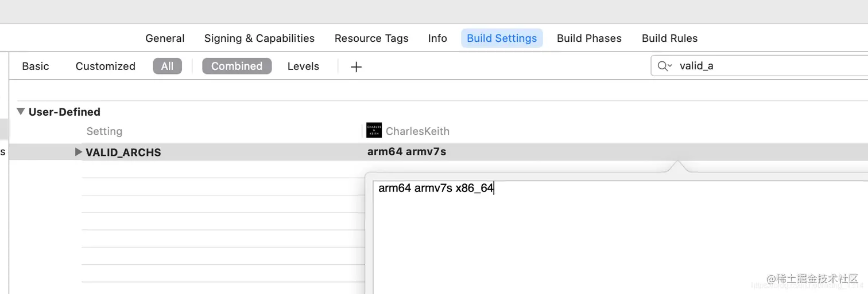Select the VALID_ARCHS setting name
868x294 pixels.
click(x=123, y=152)
